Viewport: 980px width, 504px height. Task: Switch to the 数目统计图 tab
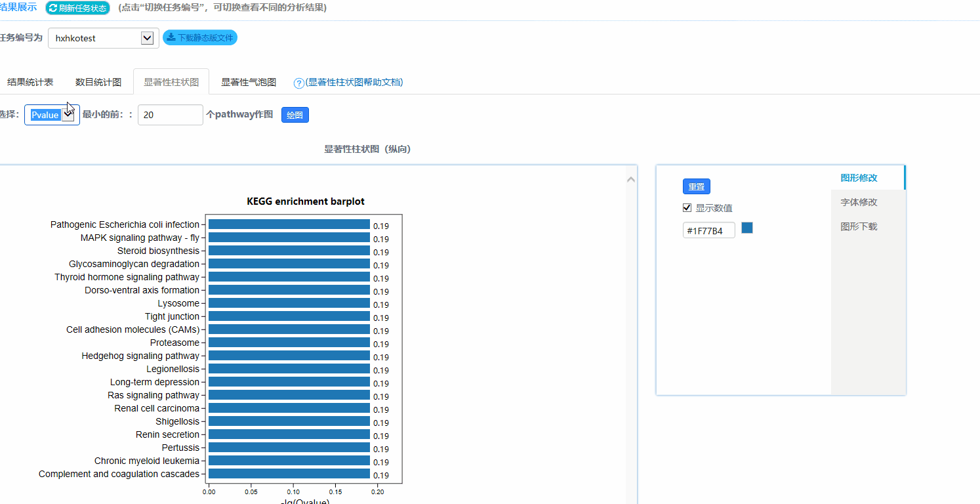98,82
